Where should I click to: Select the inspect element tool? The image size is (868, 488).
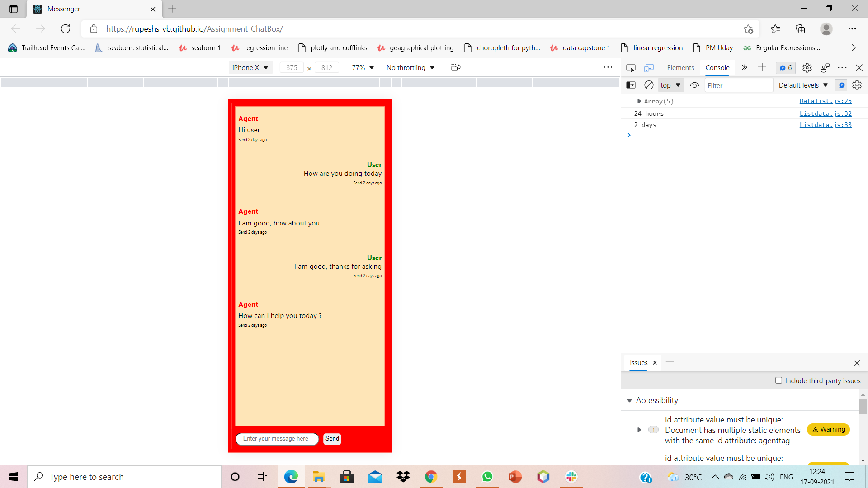(x=631, y=68)
